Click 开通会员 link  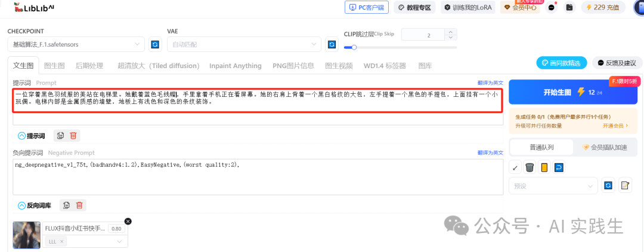point(615,126)
